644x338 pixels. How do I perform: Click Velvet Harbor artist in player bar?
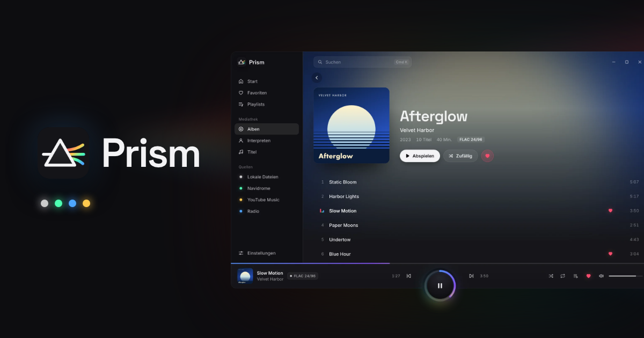[x=270, y=279]
